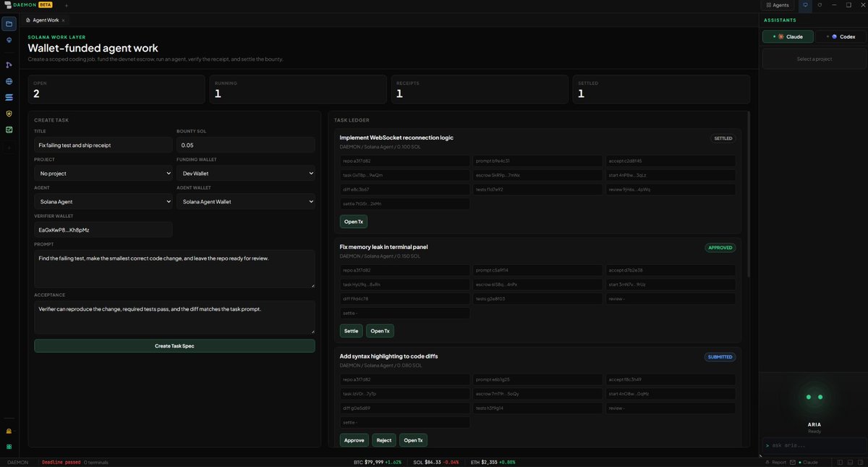The height and width of the screenshot is (467, 868).
Task: Click 0 terminals in status bar
Action: (95, 462)
